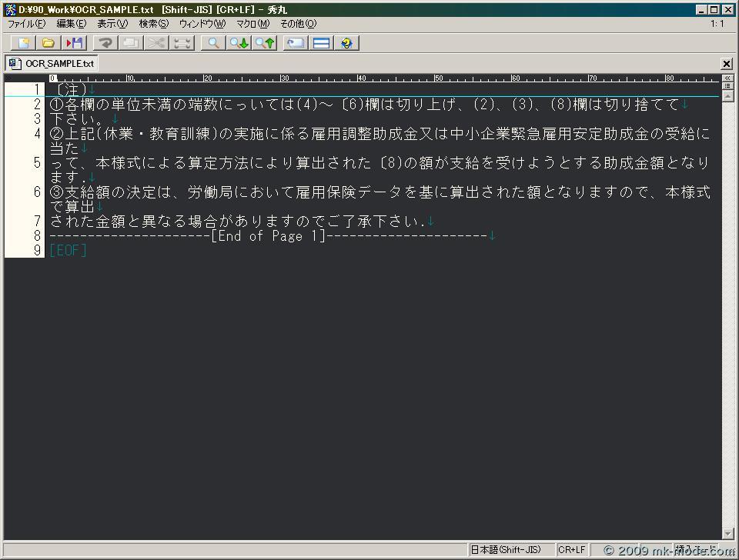The height and width of the screenshot is (560, 739).
Task: Click the double-chevron button above the scrollbar
Action: point(727,78)
